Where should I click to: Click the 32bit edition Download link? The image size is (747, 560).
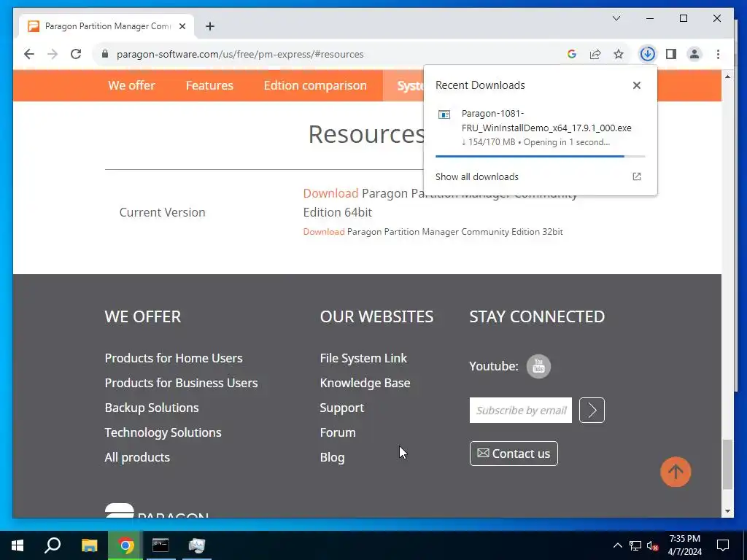(x=324, y=232)
